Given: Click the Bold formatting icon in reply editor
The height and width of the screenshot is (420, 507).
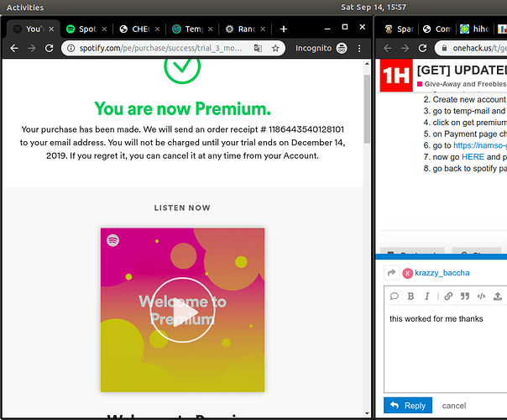Looking at the screenshot, I should 411,297.
